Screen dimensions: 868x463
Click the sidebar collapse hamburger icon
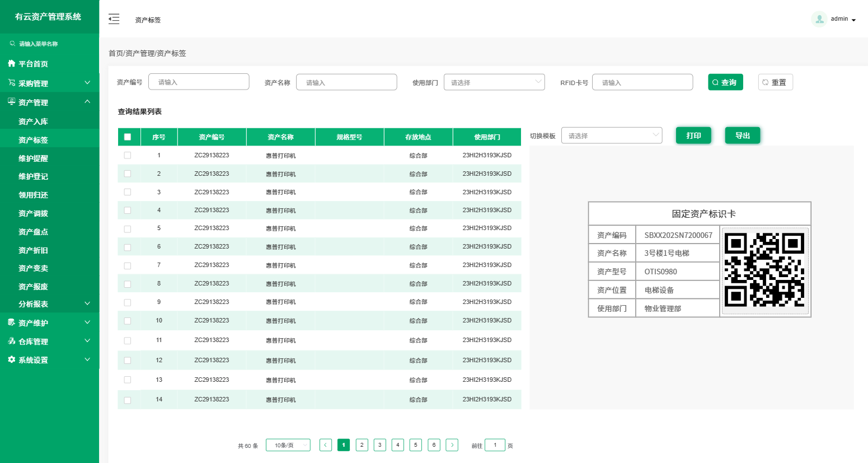point(114,19)
